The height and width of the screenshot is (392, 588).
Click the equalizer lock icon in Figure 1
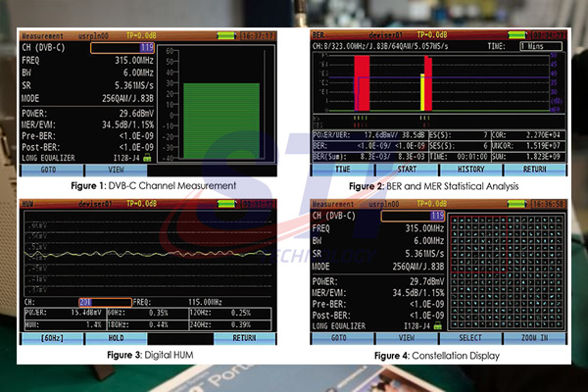point(146,156)
